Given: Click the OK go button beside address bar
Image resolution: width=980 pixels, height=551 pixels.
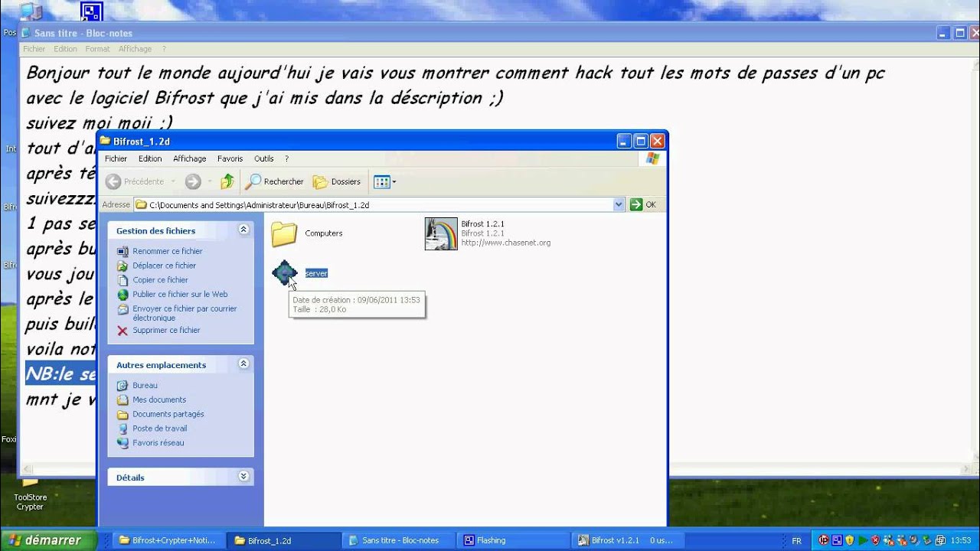Looking at the screenshot, I should pos(643,204).
